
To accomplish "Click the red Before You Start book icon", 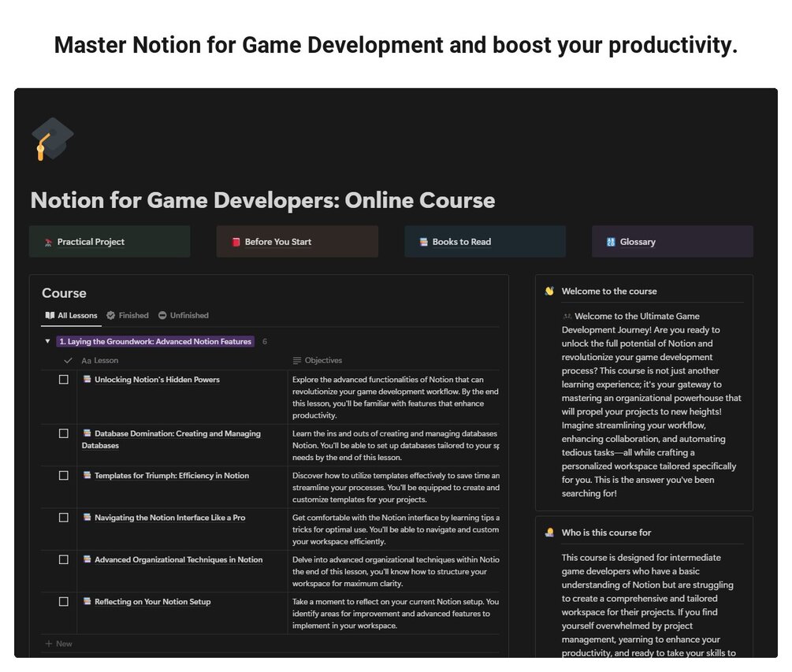I will [x=236, y=242].
